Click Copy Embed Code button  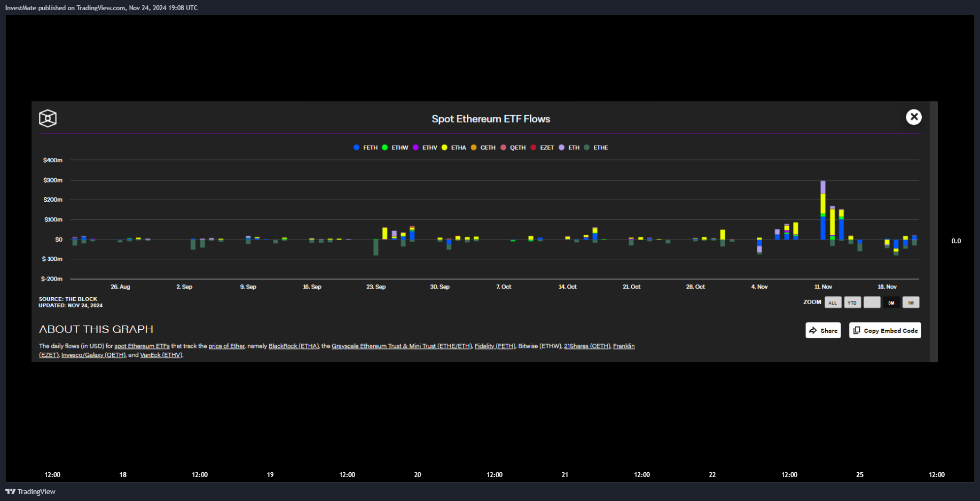885,330
